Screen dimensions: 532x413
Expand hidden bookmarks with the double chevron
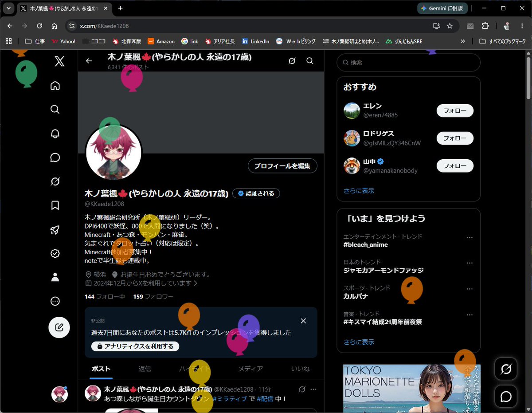463,41
